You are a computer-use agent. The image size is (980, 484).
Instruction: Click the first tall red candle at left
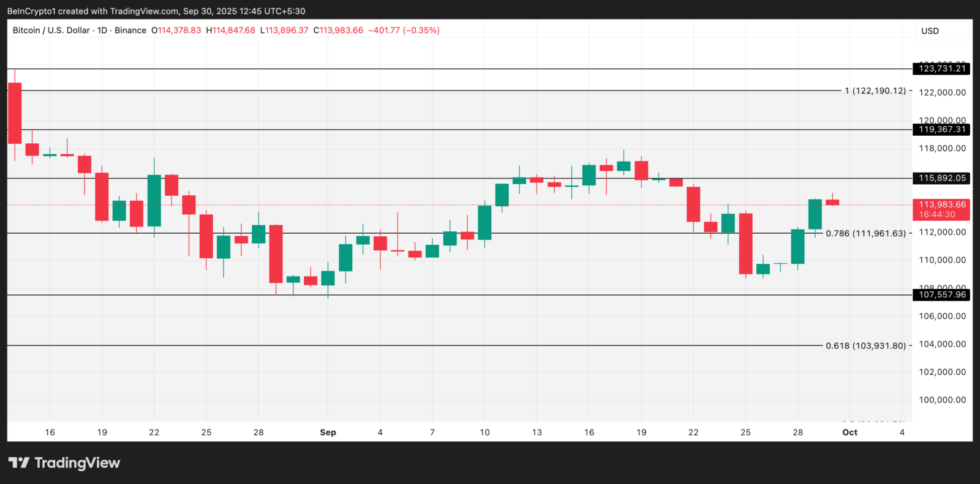pos(15,113)
